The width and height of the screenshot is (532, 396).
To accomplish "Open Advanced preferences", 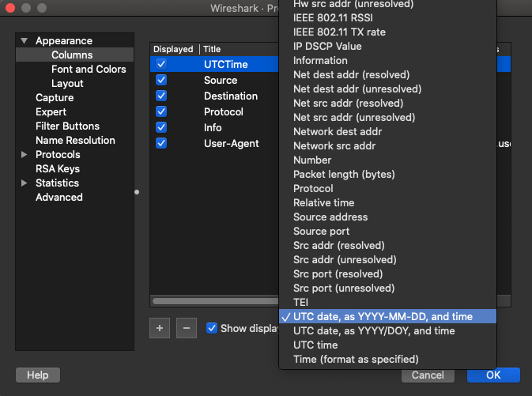I will [x=59, y=197].
